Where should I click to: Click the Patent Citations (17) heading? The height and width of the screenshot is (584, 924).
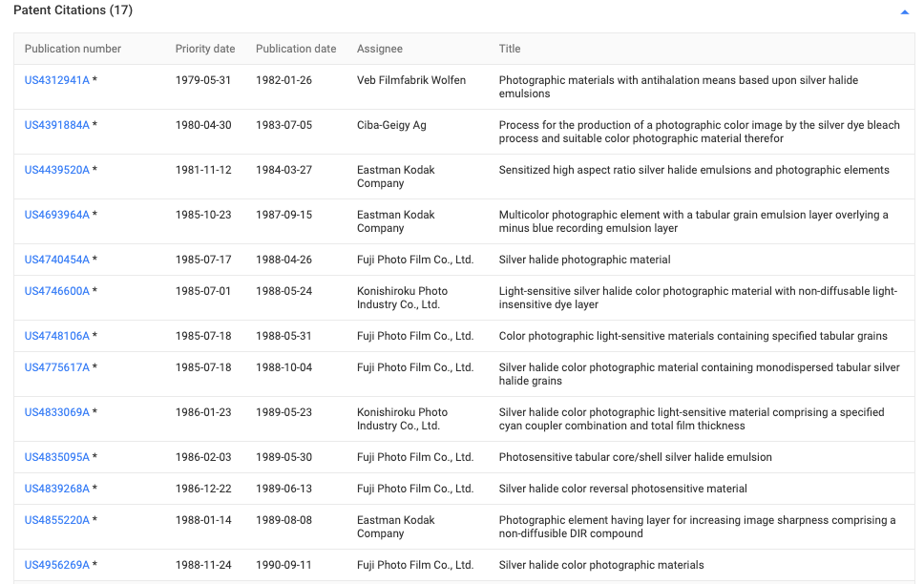click(73, 10)
